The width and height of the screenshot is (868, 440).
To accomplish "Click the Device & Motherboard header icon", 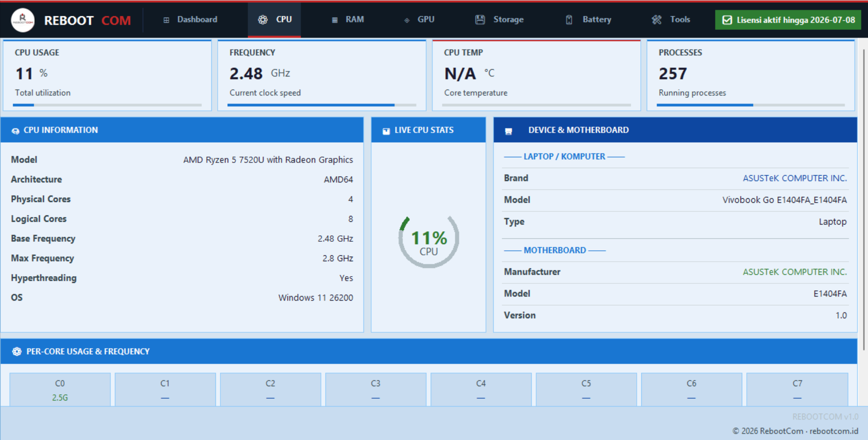I will click(x=509, y=131).
